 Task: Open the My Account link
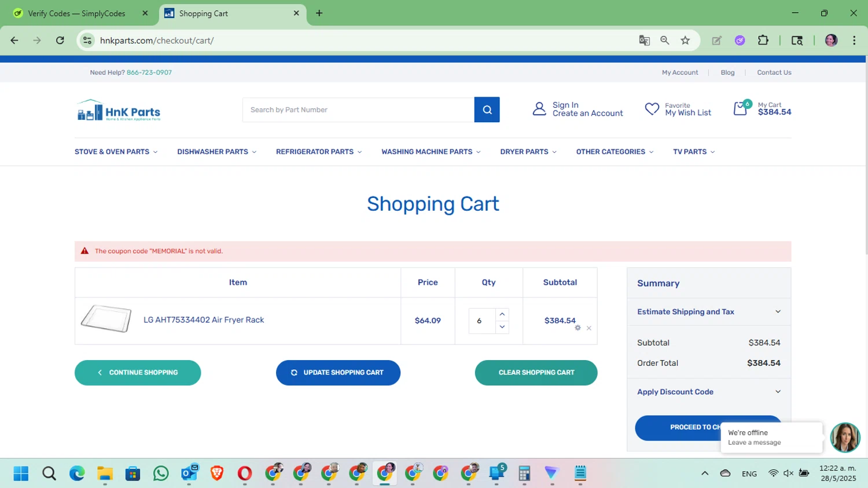coord(680,72)
